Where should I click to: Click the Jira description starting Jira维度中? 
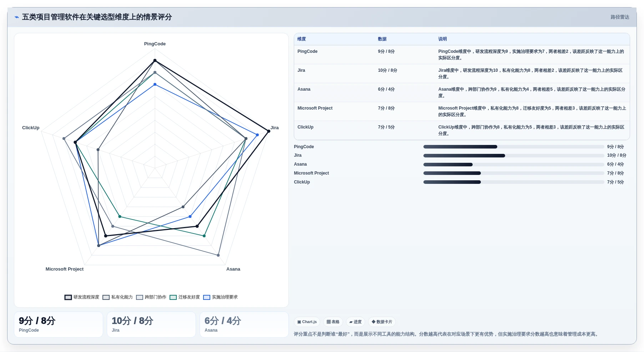tap(530, 74)
